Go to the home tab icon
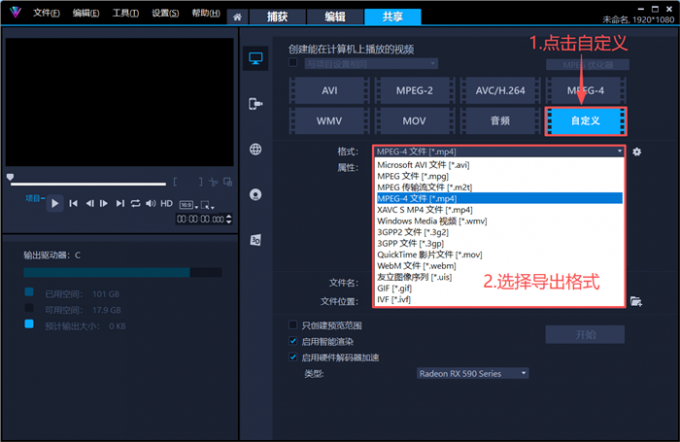This screenshot has width=680, height=442. click(x=237, y=17)
